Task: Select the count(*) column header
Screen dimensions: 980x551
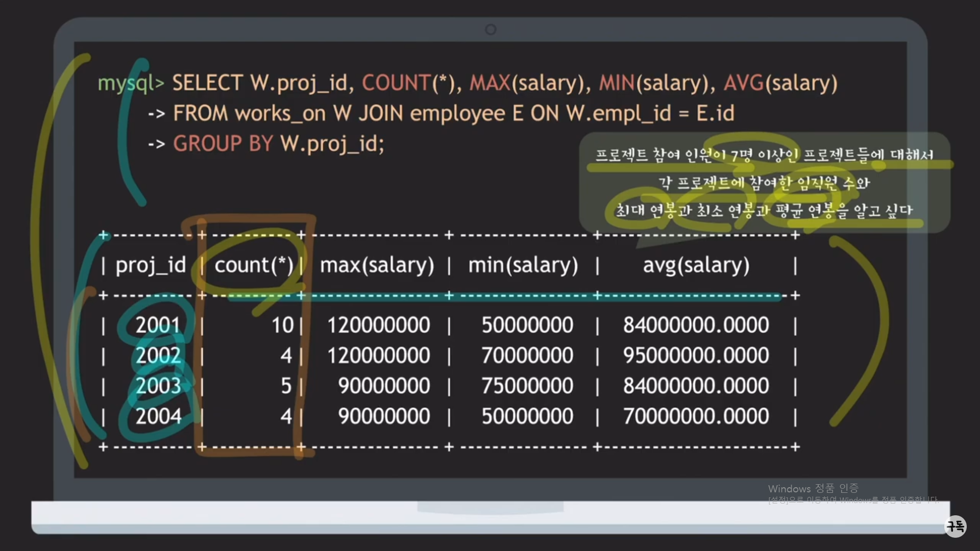Action: [254, 265]
